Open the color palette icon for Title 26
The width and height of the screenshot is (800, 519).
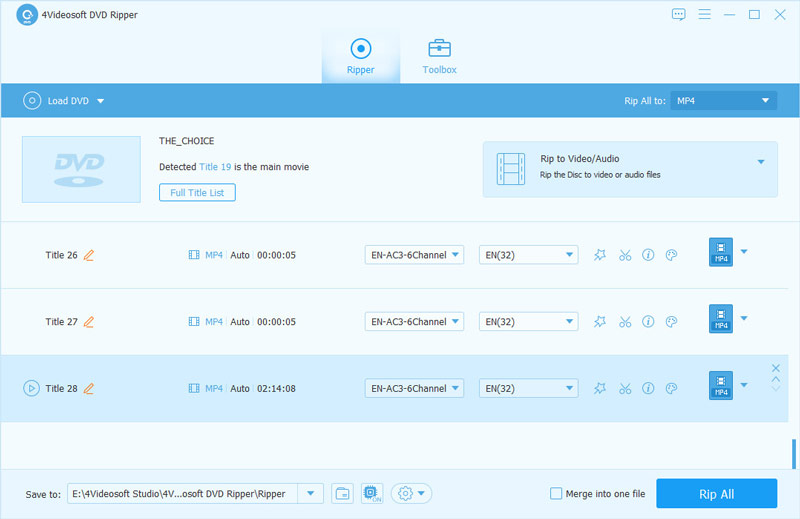[x=672, y=255]
